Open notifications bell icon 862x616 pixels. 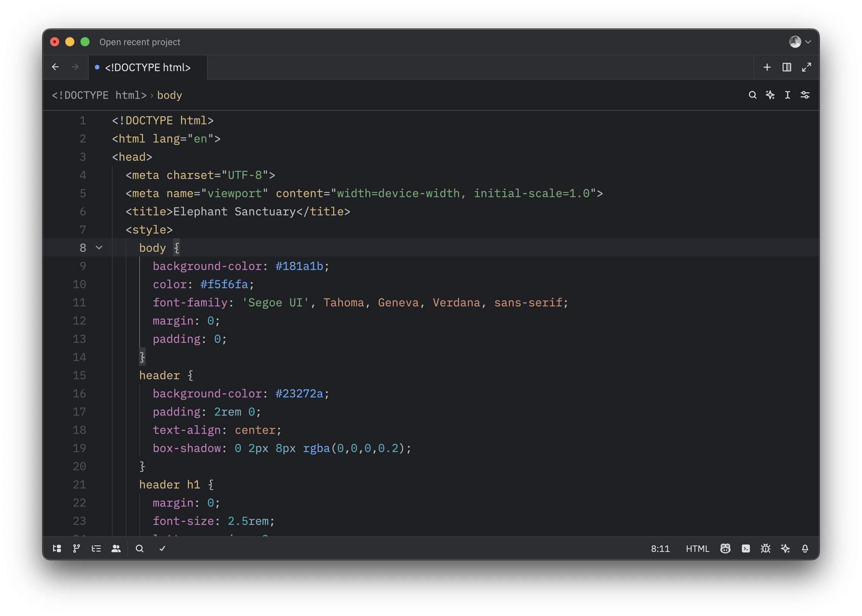click(805, 548)
